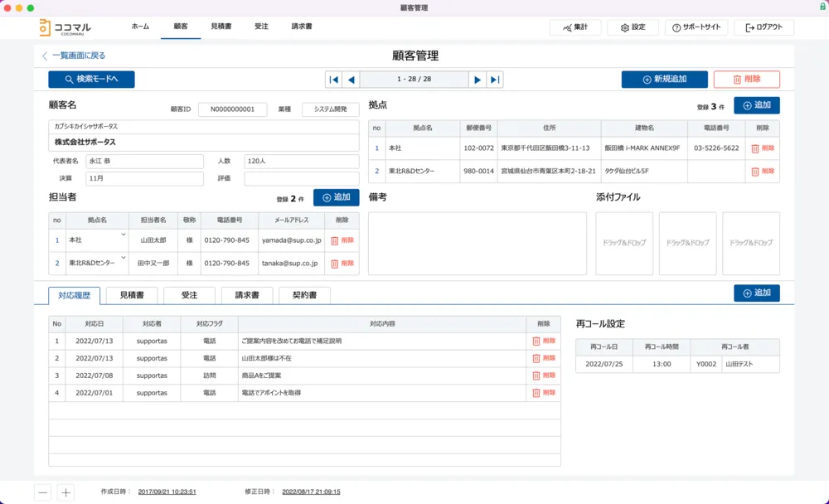Expand 本社 location dropdown in contacts

point(124,235)
